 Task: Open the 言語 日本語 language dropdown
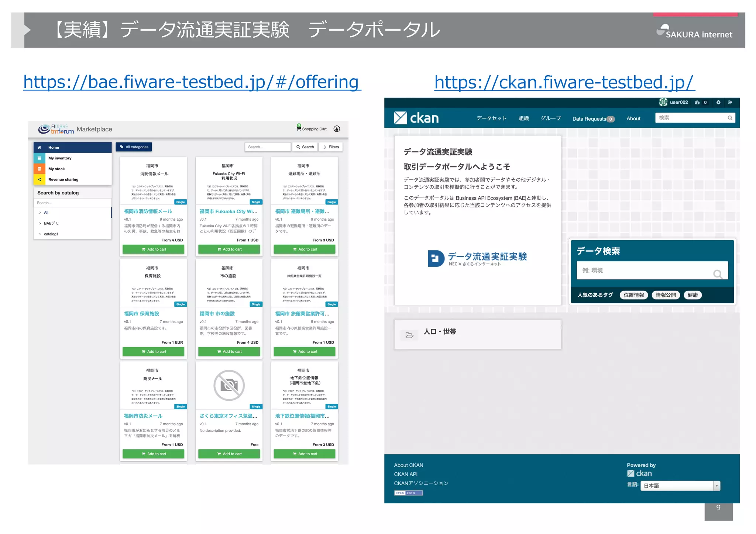(680, 486)
